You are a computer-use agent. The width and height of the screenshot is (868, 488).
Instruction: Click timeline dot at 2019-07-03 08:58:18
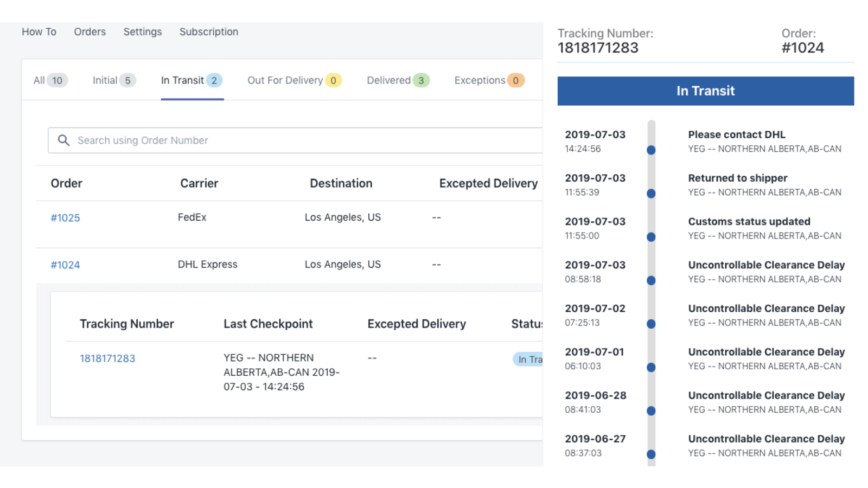click(x=651, y=280)
